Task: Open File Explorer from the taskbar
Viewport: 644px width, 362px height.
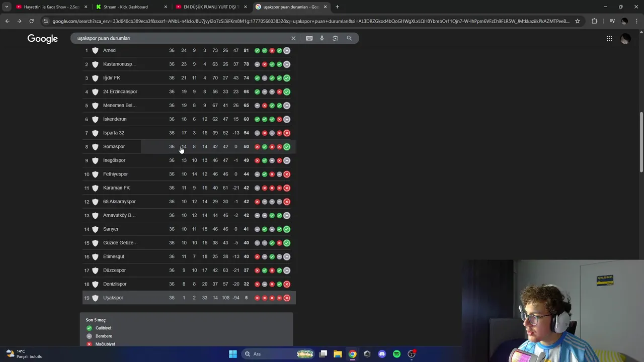Action: coord(338,354)
